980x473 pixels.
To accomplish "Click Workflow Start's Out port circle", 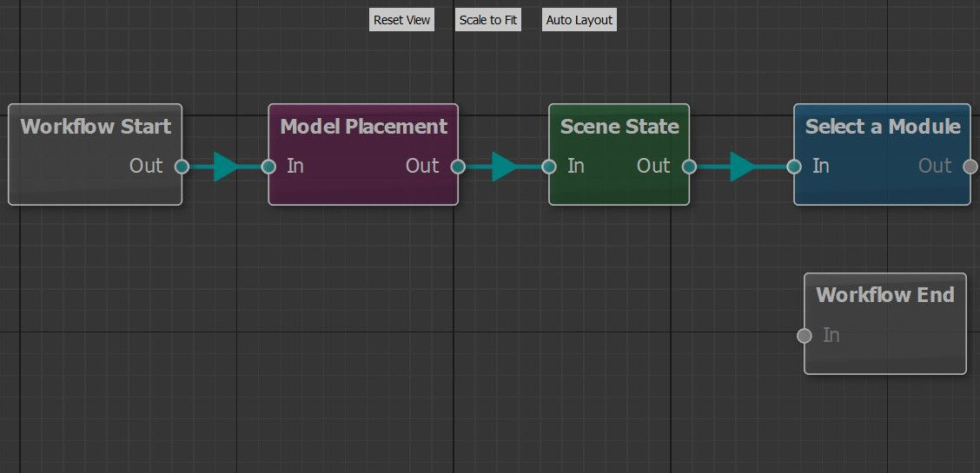I will point(182,167).
